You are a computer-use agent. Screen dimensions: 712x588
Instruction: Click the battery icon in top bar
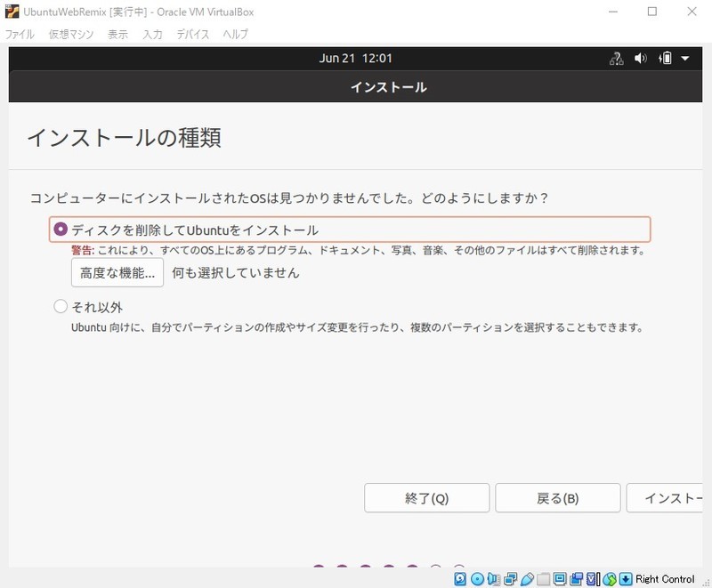pyautogui.click(x=665, y=59)
